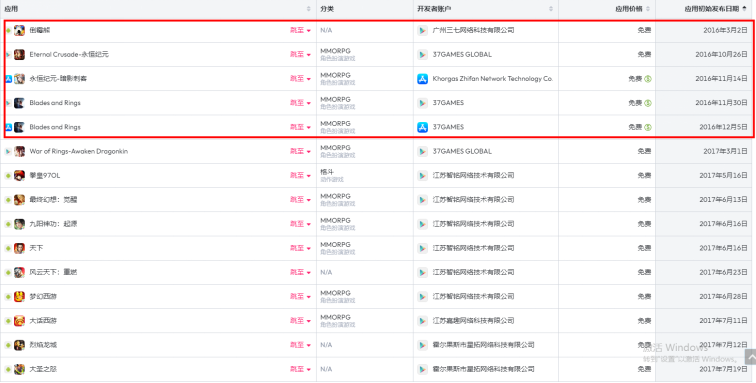Click the scroll-to-top arrow button
The width and height of the screenshot is (756, 383).
(750, 357)
